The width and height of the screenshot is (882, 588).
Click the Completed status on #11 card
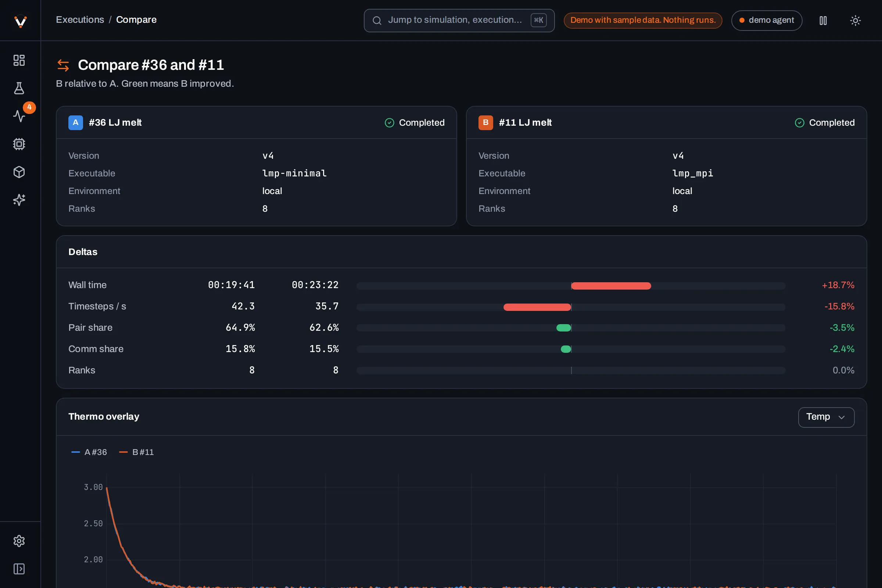tap(825, 123)
